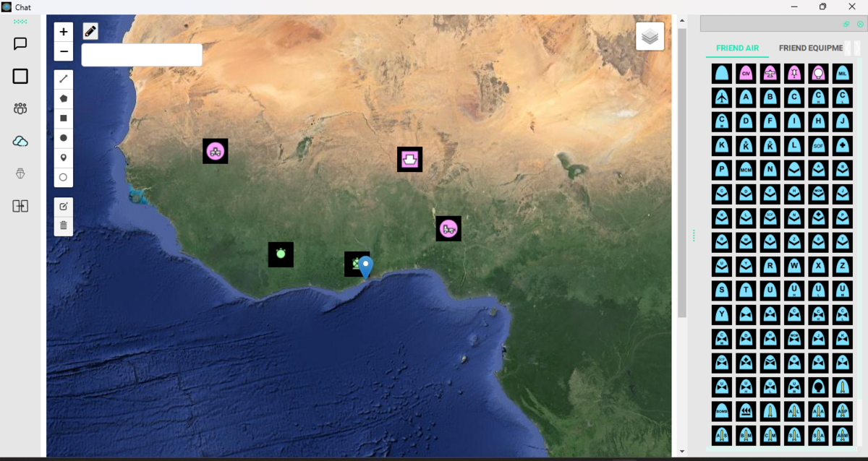Screen dimensions: 868x461
Task: Click the blue location pin on map
Action: (366, 266)
